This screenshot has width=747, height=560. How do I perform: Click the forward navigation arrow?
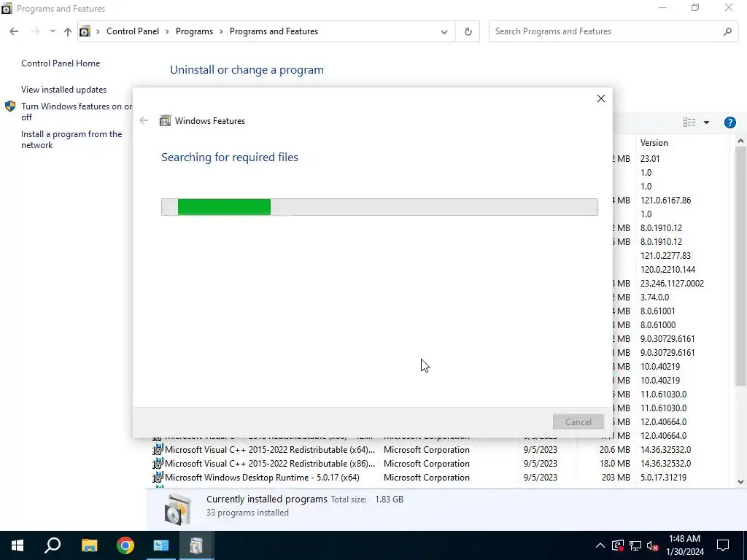point(35,31)
